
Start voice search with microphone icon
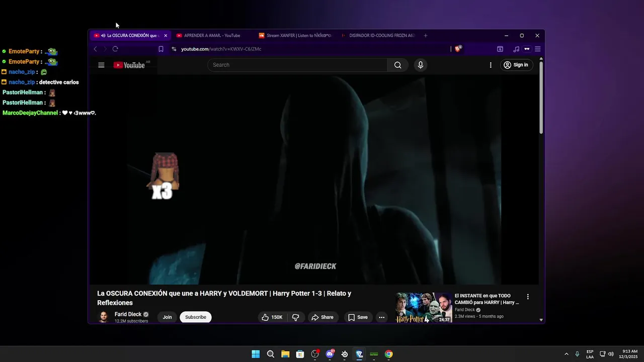(421, 65)
